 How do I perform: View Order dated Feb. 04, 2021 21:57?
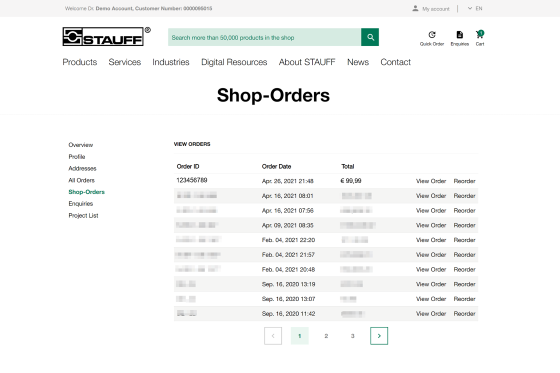[431, 255]
